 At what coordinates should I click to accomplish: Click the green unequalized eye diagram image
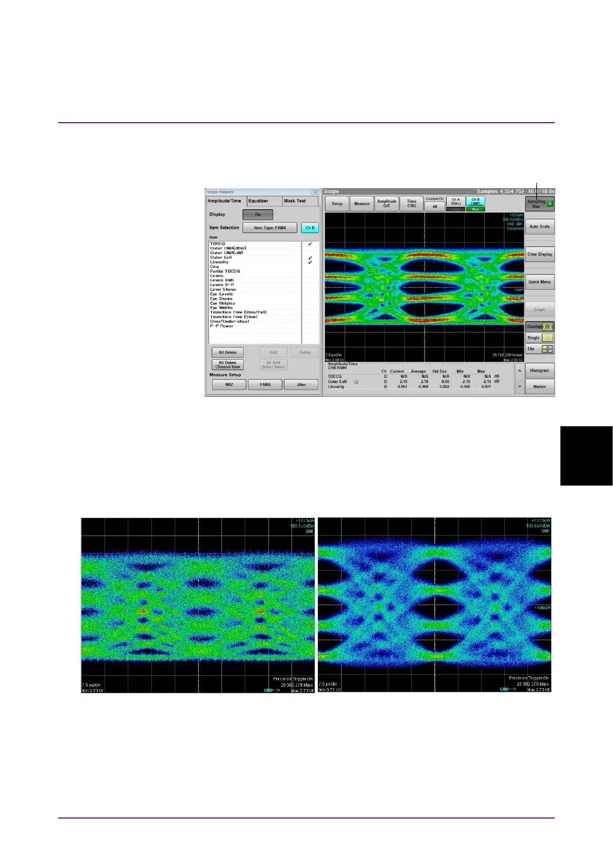pyautogui.click(x=198, y=606)
